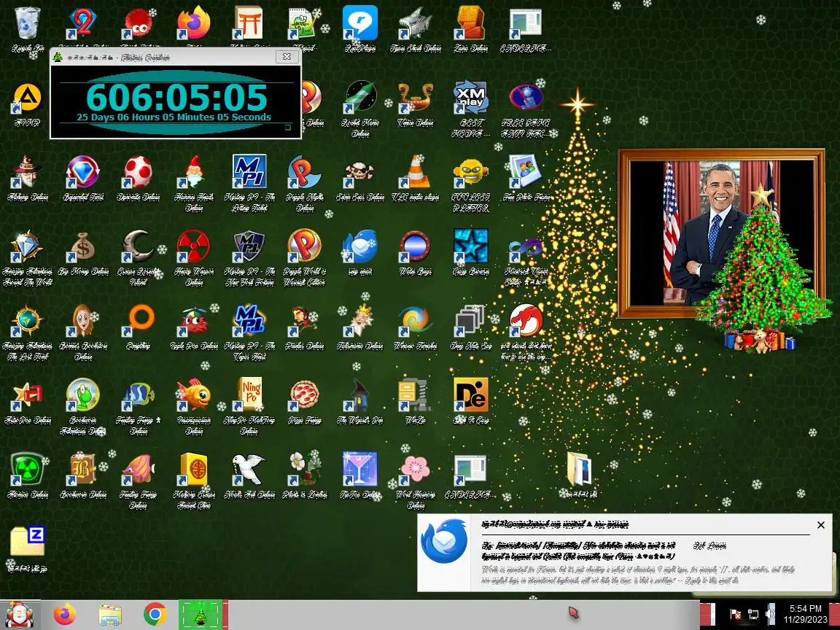
Task: Open Mahjong Escape Ancient China
Action: click(193, 470)
